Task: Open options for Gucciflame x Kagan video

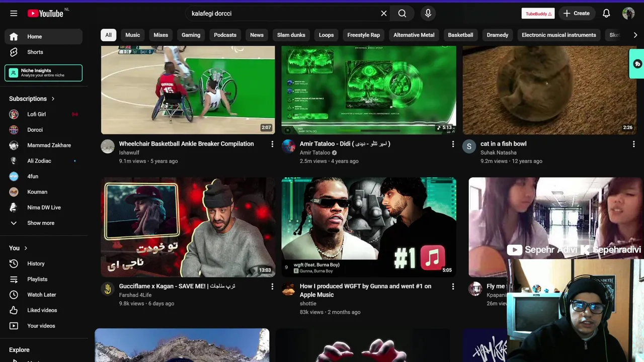Action: [272, 287]
